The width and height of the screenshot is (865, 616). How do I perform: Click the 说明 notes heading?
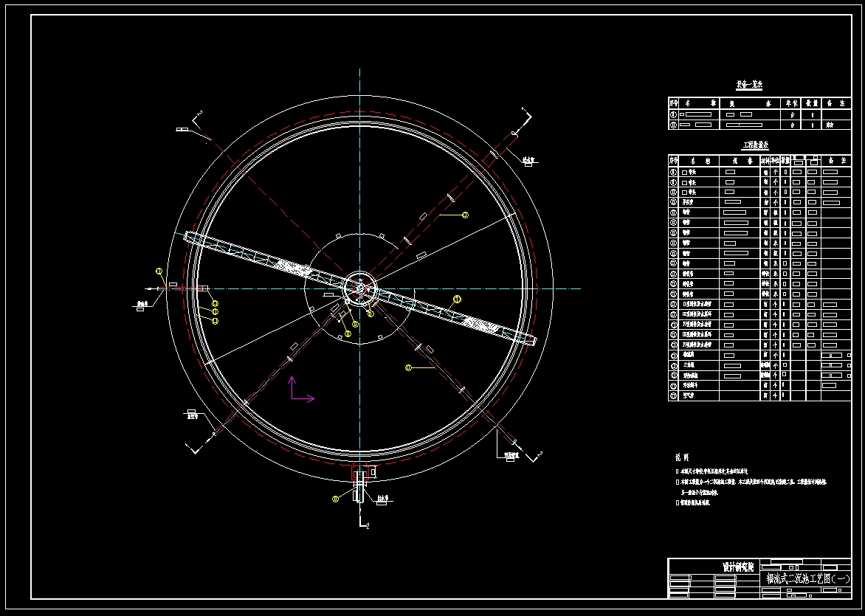(x=680, y=457)
